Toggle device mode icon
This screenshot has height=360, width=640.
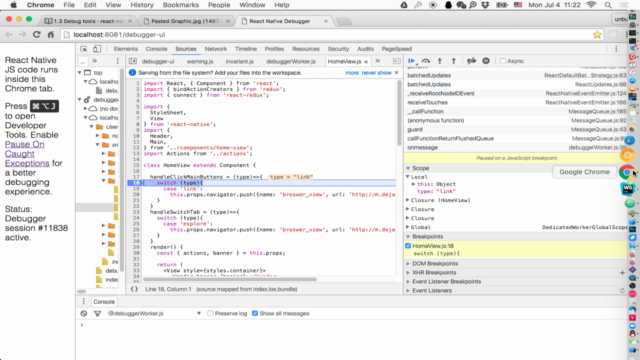coord(97,49)
